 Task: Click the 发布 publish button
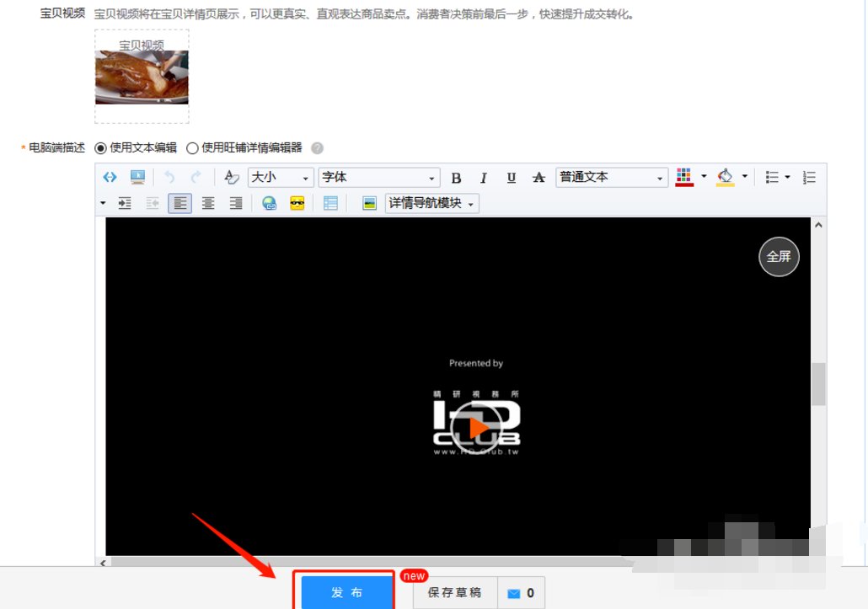(346, 592)
